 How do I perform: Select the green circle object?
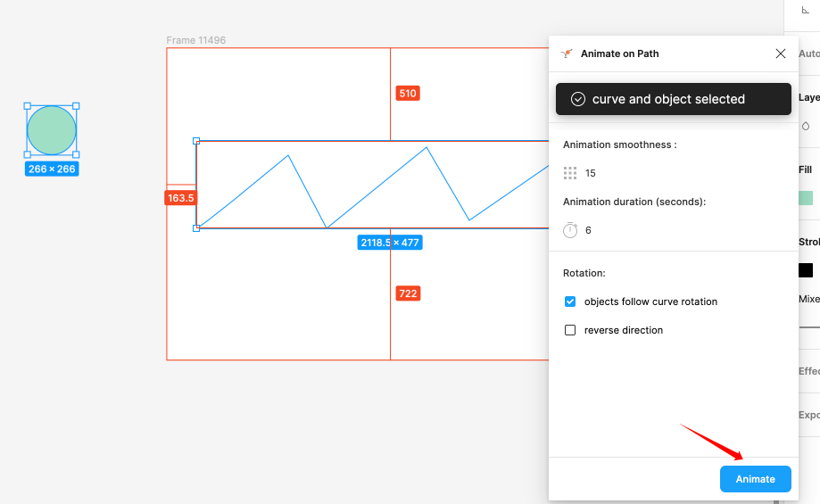pos(52,130)
